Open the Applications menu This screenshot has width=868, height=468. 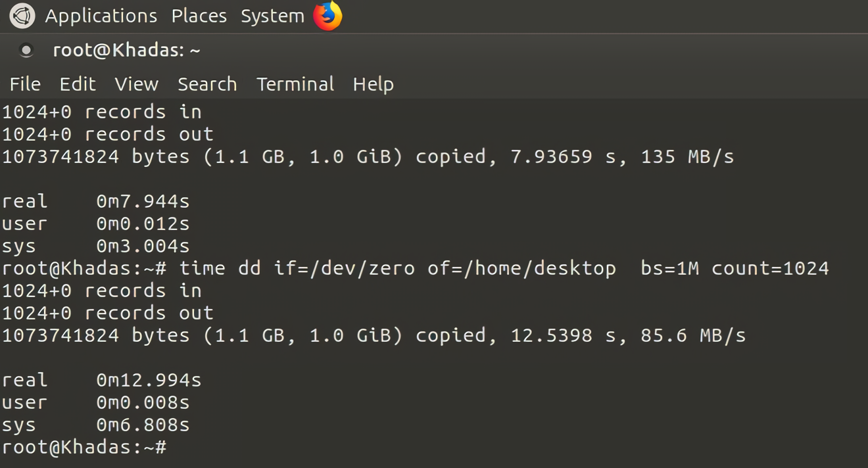(101, 16)
